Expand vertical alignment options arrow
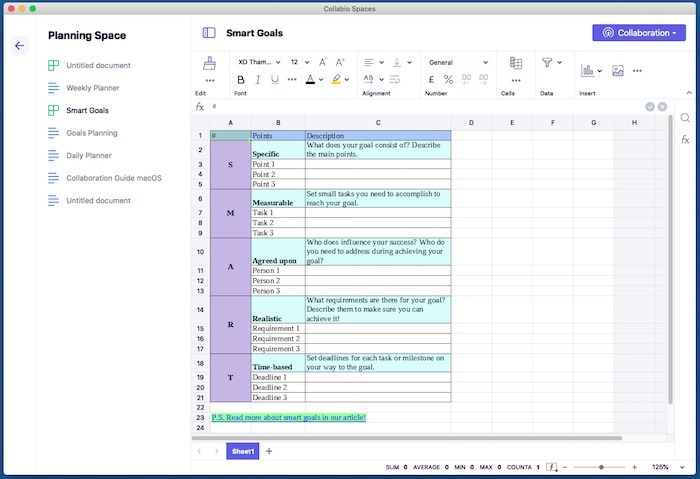 pyautogui.click(x=409, y=62)
